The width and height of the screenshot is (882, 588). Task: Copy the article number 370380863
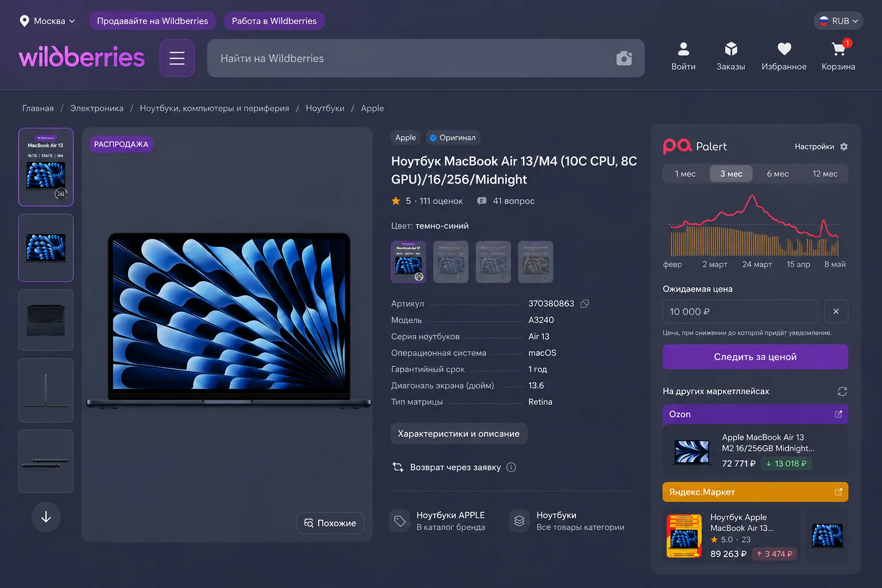tap(585, 303)
